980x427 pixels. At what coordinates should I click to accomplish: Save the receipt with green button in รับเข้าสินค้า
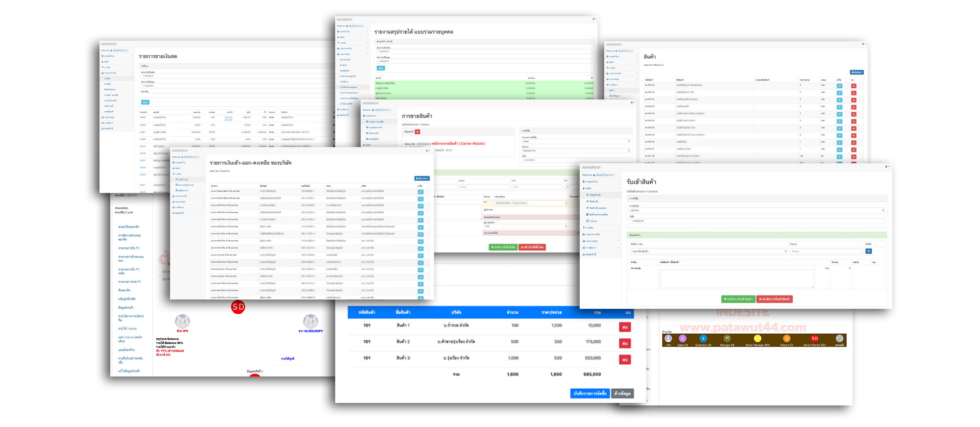(x=738, y=299)
